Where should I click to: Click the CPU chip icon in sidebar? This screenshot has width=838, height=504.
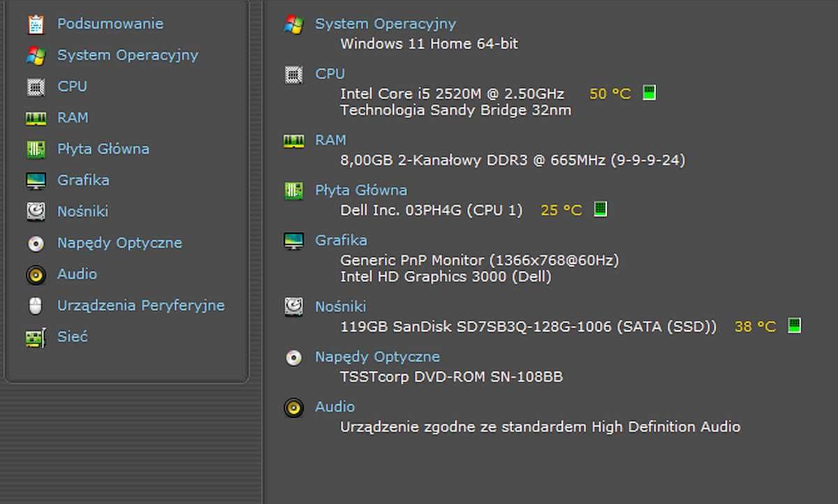coord(36,87)
